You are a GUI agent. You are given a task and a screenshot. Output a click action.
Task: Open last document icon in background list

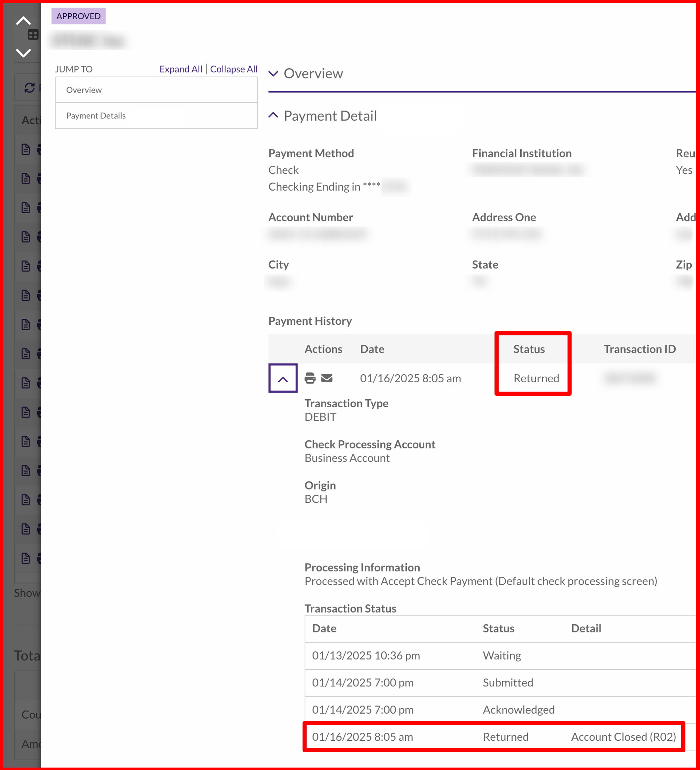click(x=25, y=558)
